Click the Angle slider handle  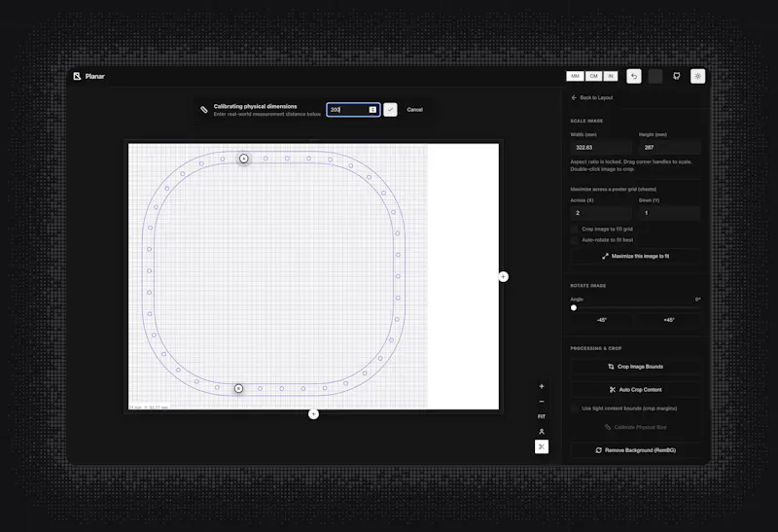pyautogui.click(x=574, y=307)
